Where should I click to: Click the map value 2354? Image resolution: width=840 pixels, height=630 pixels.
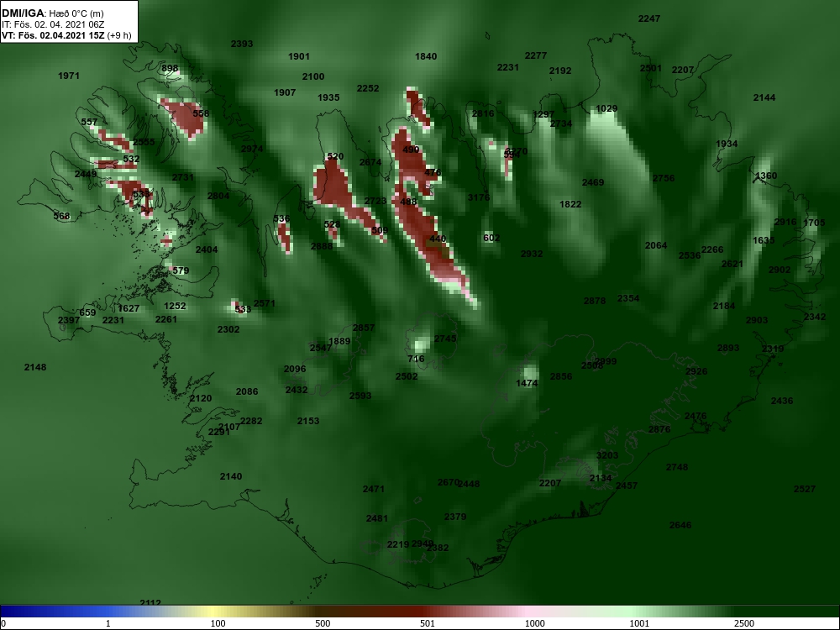(x=628, y=298)
